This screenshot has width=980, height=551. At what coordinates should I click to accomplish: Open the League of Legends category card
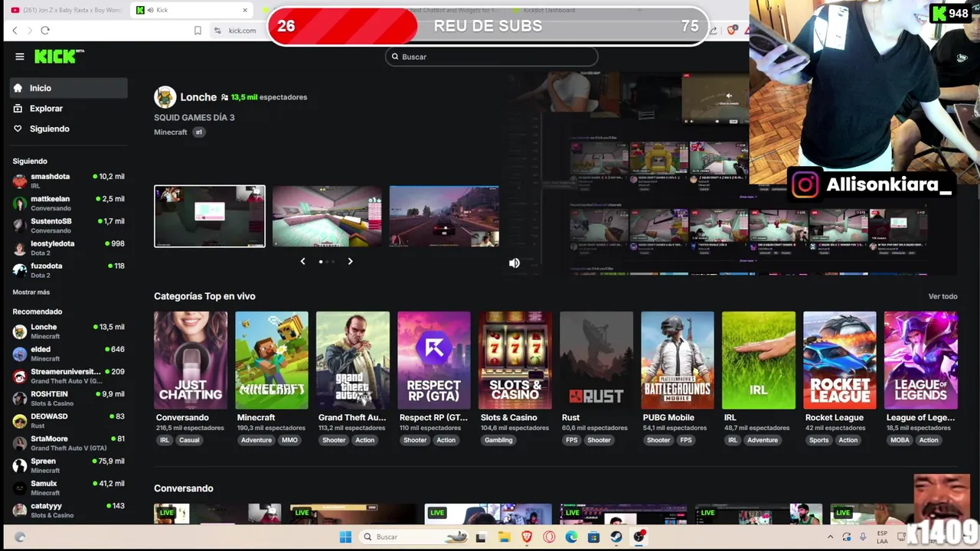[x=921, y=360]
